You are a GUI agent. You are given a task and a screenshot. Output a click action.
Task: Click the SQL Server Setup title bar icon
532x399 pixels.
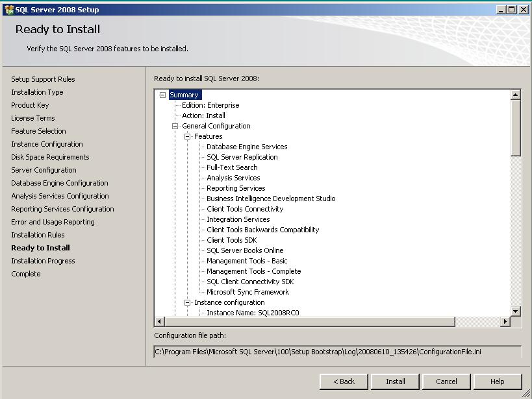coord(9,10)
